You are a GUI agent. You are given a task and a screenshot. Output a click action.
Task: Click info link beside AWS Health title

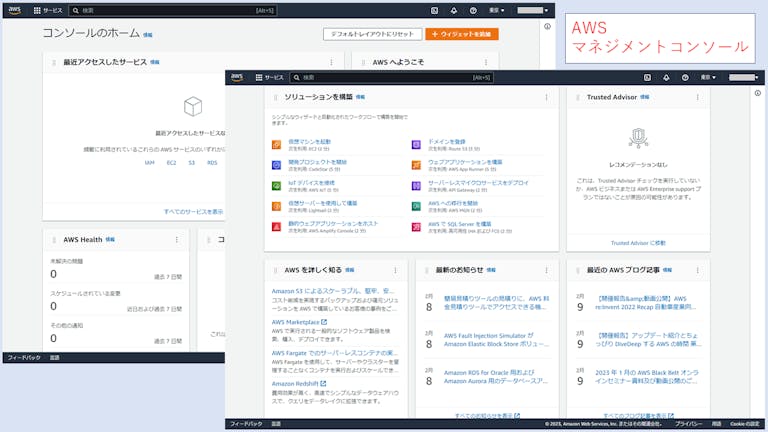pos(110,240)
